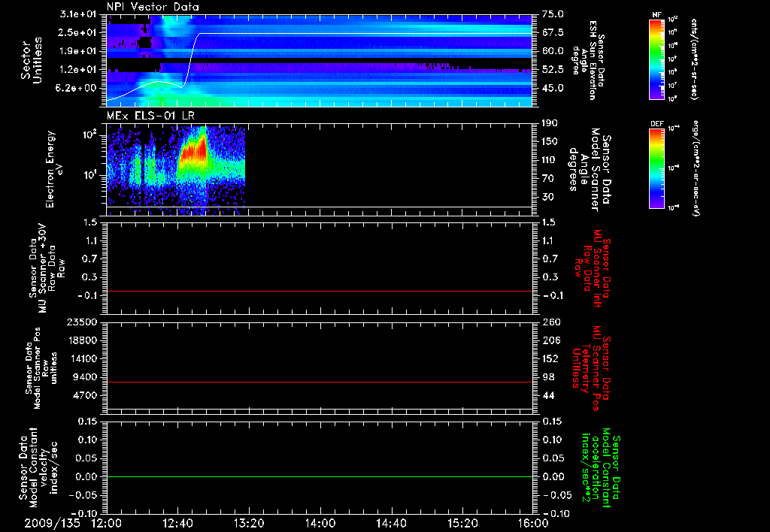Click the 150 scanner angle tick label
The width and height of the screenshot is (770, 532).
[550, 141]
